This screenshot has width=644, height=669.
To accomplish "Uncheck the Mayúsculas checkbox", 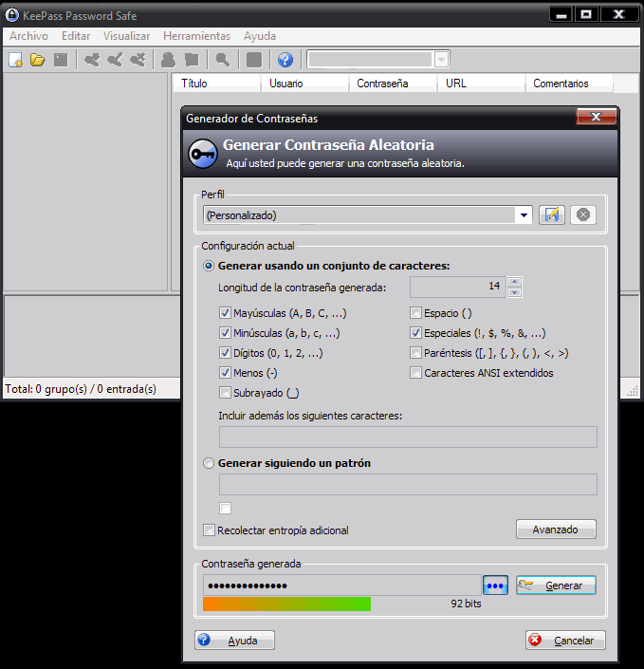I will (225, 313).
